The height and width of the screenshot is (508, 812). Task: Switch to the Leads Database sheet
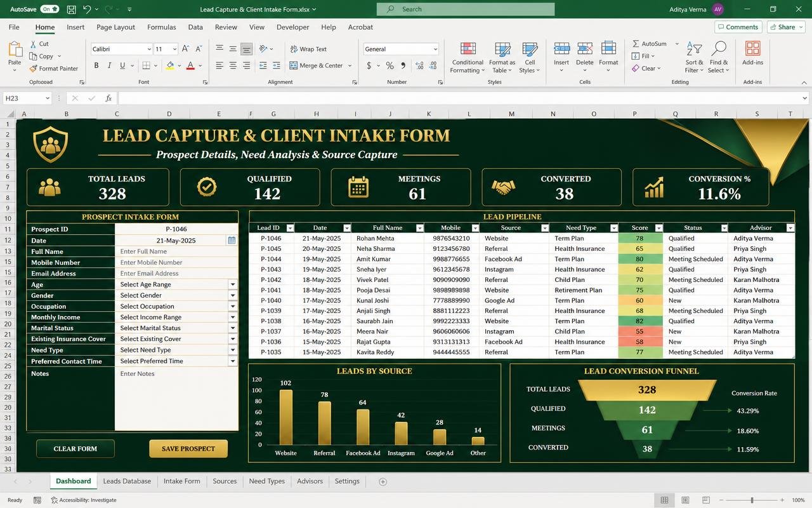127,481
